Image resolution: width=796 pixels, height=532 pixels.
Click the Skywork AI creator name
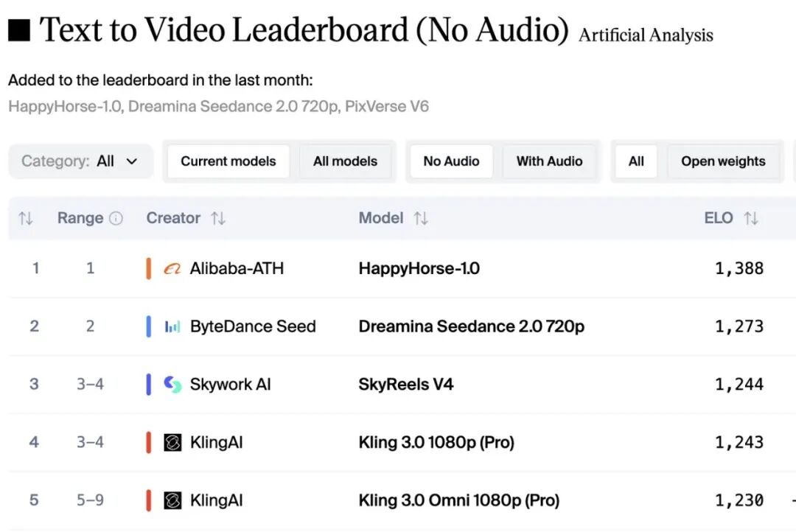(x=231, y=385)
